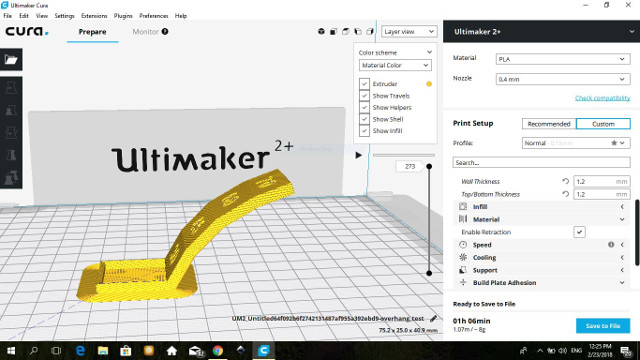Image resolution: width=640 pixels, height=360 pixels.
Task: Select the Move tool in left toolbar
Action: tap(11, 87)
